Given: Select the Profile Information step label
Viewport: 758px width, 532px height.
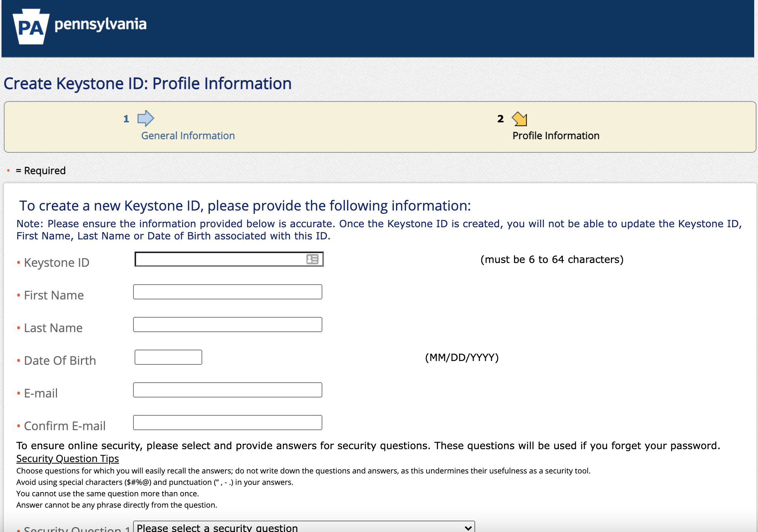Looking at the screenshot, I should point(556,136).
